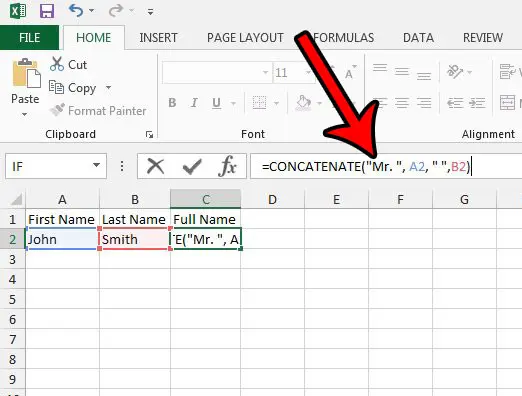Switch to the HOME tab
Screen dimensions: 522x396
(x=94, y=38)
